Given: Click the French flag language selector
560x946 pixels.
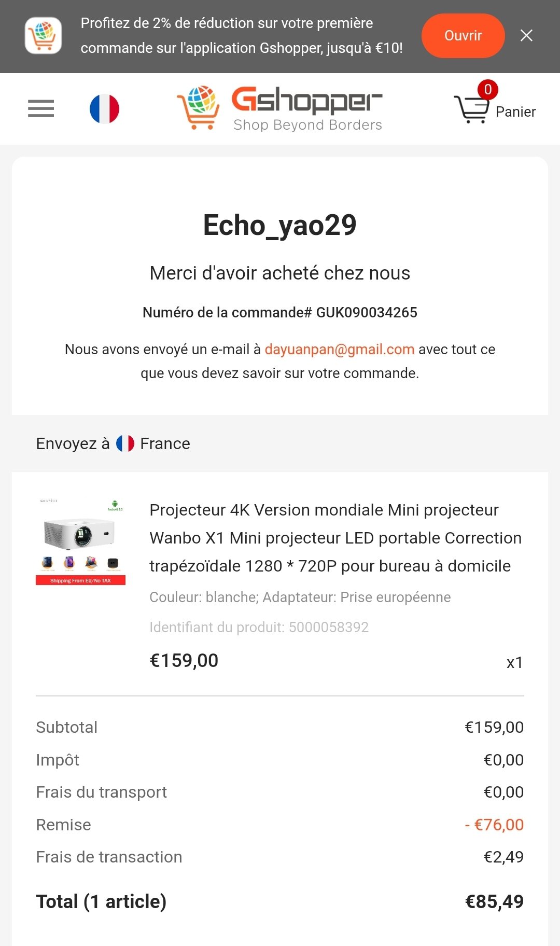Looking at the screenshot, I should (104, 109).
